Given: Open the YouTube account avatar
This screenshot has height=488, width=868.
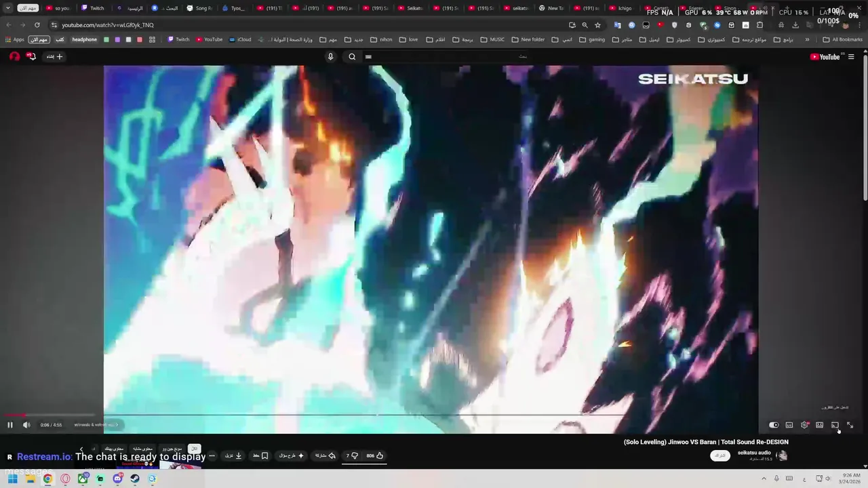Looking at the screenshot, I should [x=14, y=56].
